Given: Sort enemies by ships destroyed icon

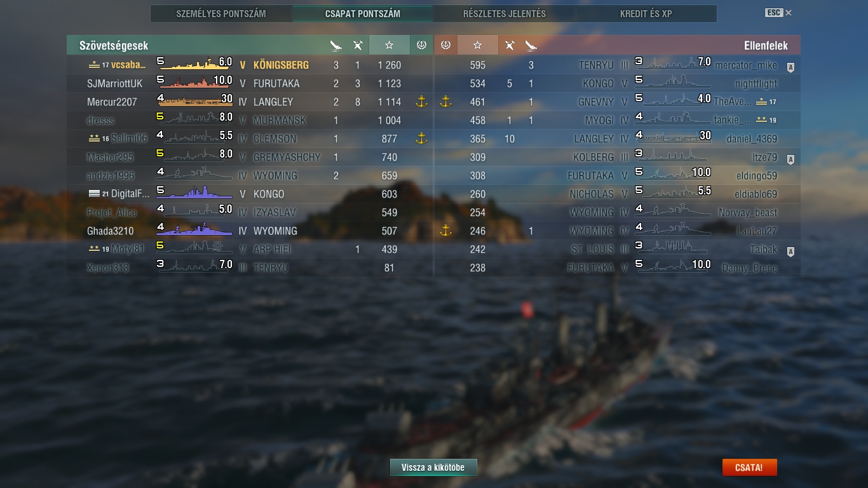Looking at the screenshot, I should tap(531, 45).
